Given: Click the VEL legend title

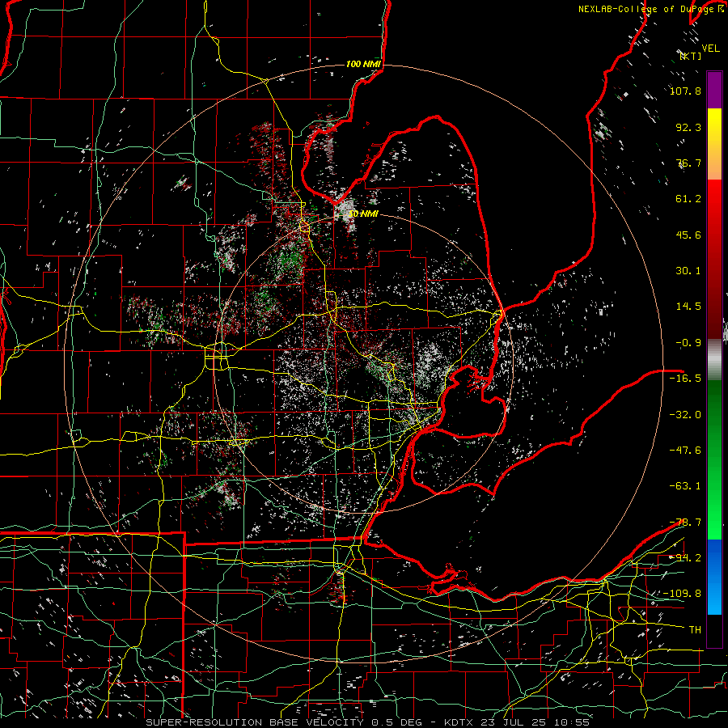Looking at the screenshot, I should click(x=710, y=49).
